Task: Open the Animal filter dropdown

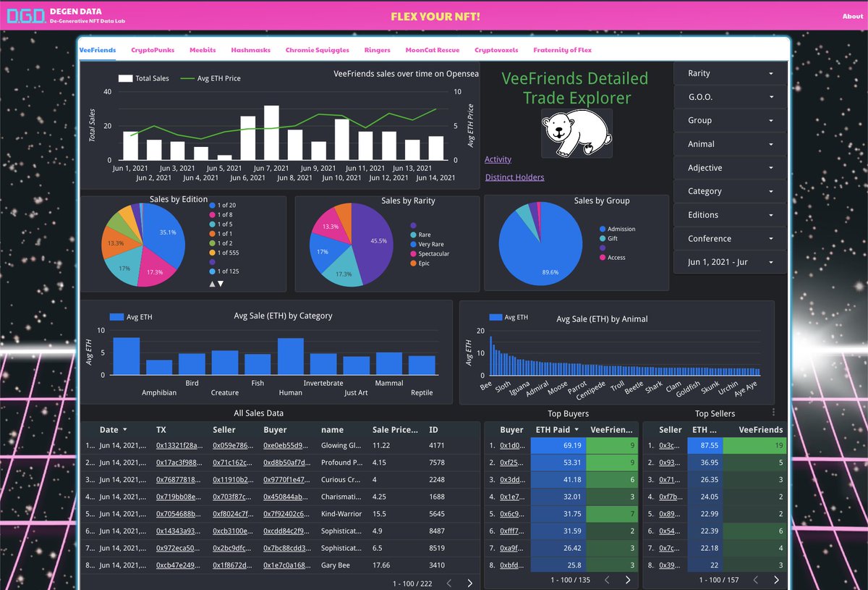Action: coord(730,144)
